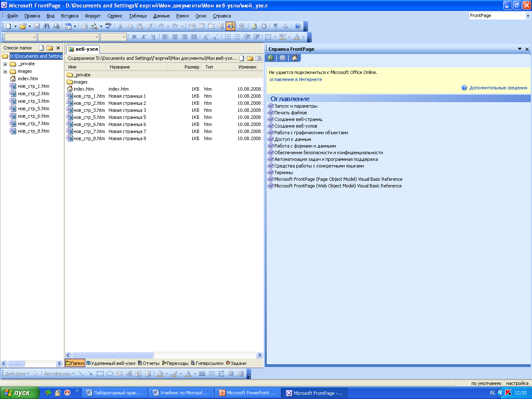Expand the _private folder tree node
532x399 pixels.
[5, 64]
